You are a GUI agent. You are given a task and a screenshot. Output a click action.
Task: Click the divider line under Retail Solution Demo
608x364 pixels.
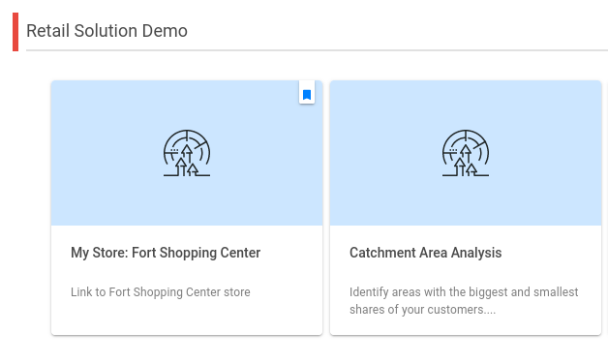click(317, 50)
